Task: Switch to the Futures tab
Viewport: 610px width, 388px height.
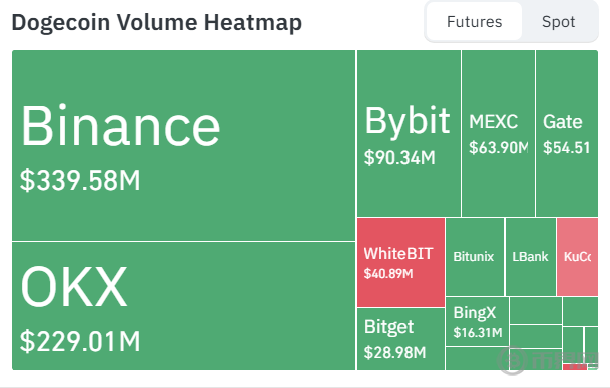Action: (474, 22)
